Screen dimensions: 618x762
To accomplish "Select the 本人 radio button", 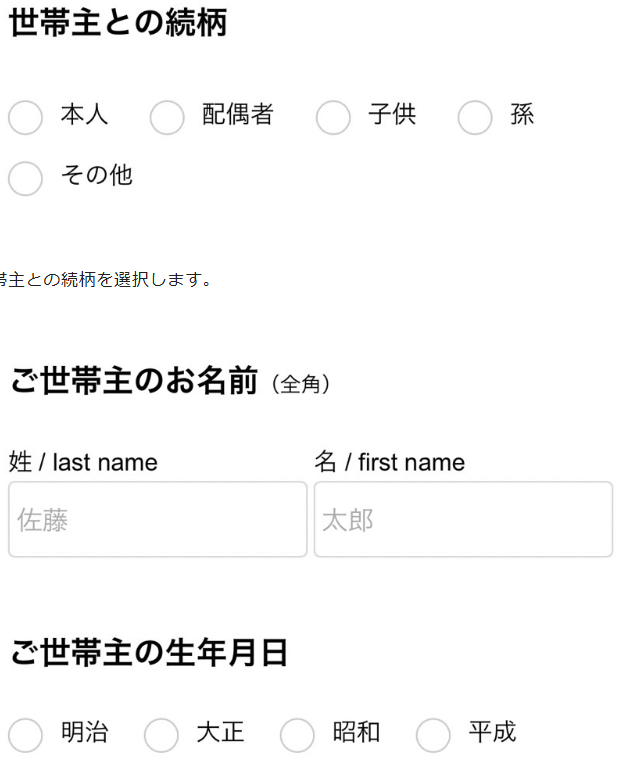I will pos(25,117).
